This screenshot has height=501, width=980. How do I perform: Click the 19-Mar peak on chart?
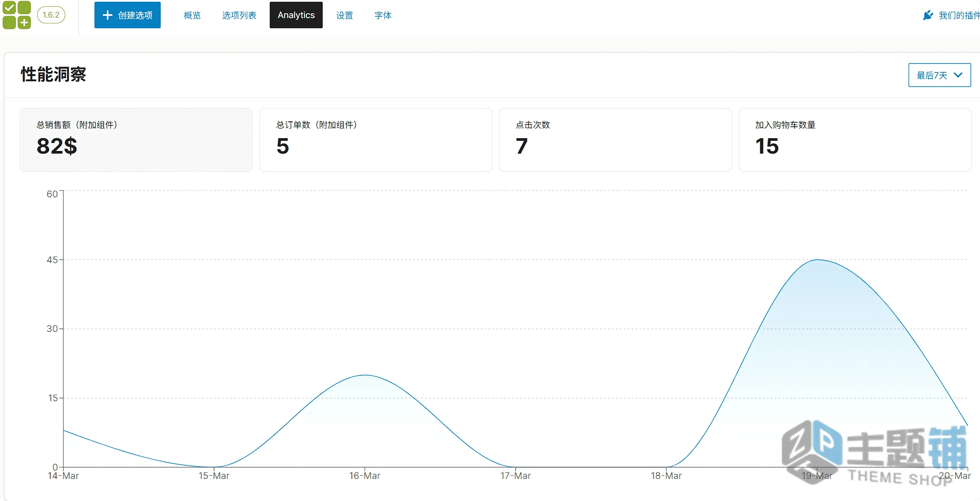817,260
